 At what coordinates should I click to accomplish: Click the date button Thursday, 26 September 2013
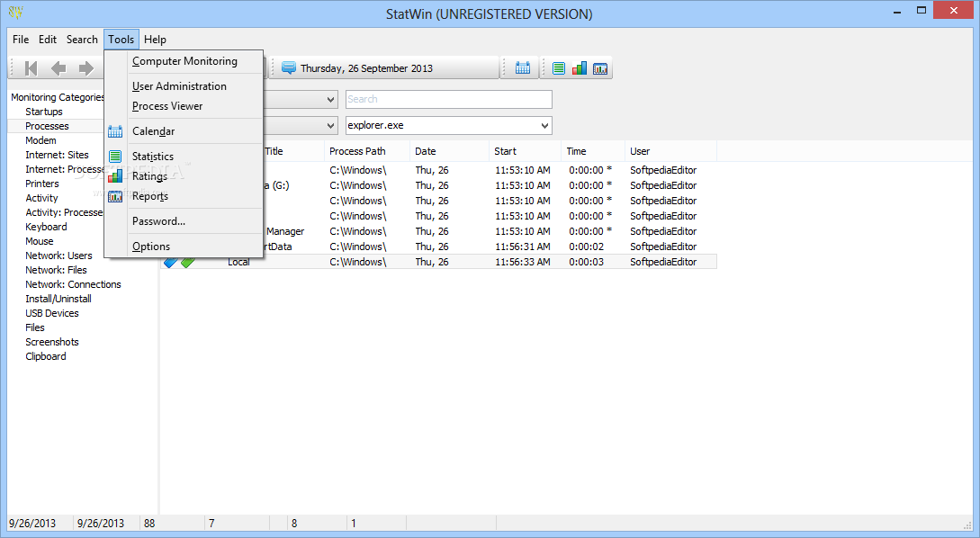(x=384, y=68)
